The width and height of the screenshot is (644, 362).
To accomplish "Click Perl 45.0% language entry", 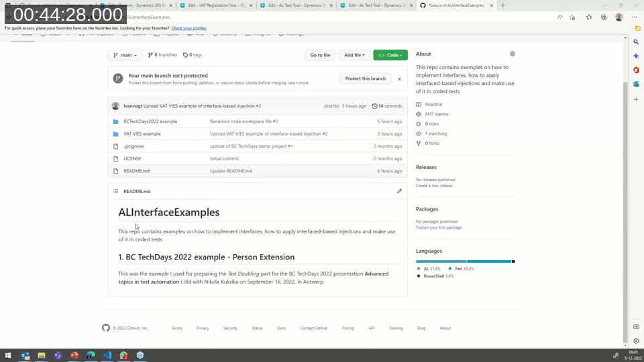I will (462, 268).
